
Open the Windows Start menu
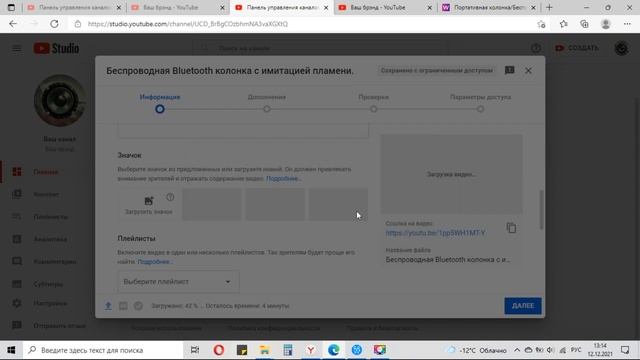tap(11, 350)
